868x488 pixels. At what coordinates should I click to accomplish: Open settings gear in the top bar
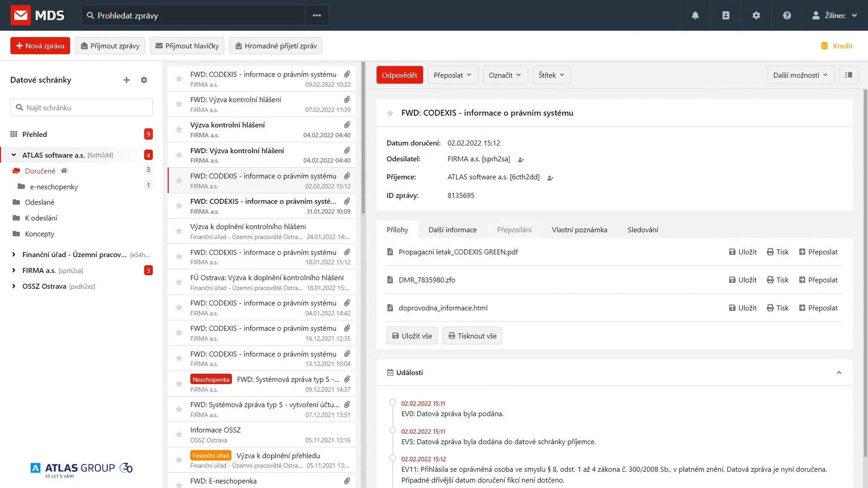[756, 15]
